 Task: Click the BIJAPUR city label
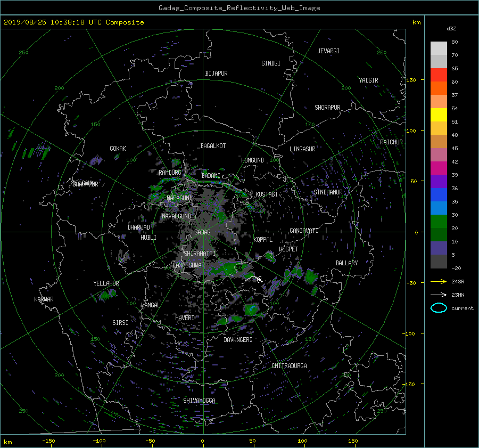pos(216,74)
